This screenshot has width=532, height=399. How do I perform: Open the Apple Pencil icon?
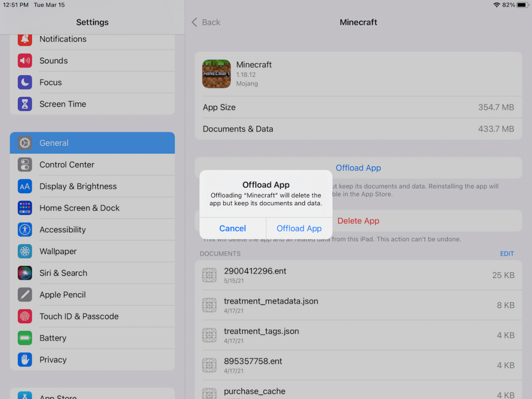click(x=25, y=295)
